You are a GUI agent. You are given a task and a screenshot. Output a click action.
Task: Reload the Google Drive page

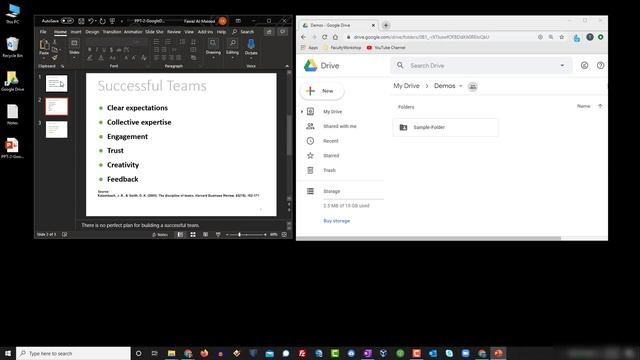tap(324, 37)
